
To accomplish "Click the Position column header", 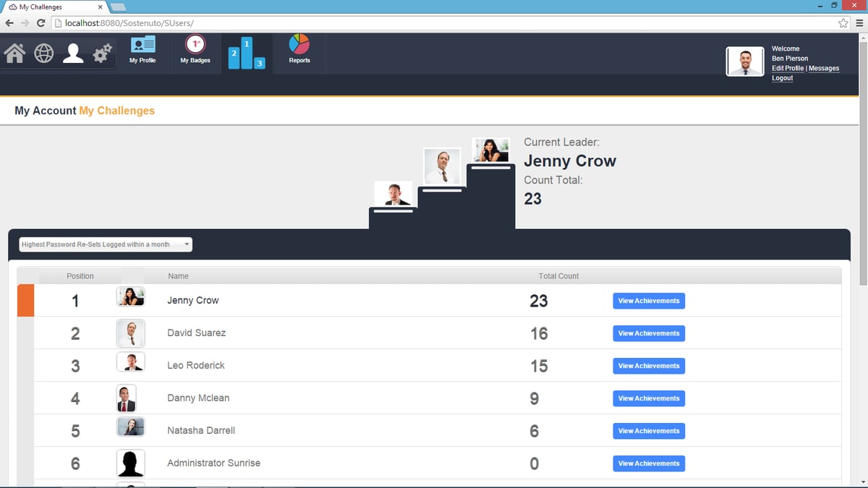I will tap(80, 276).
